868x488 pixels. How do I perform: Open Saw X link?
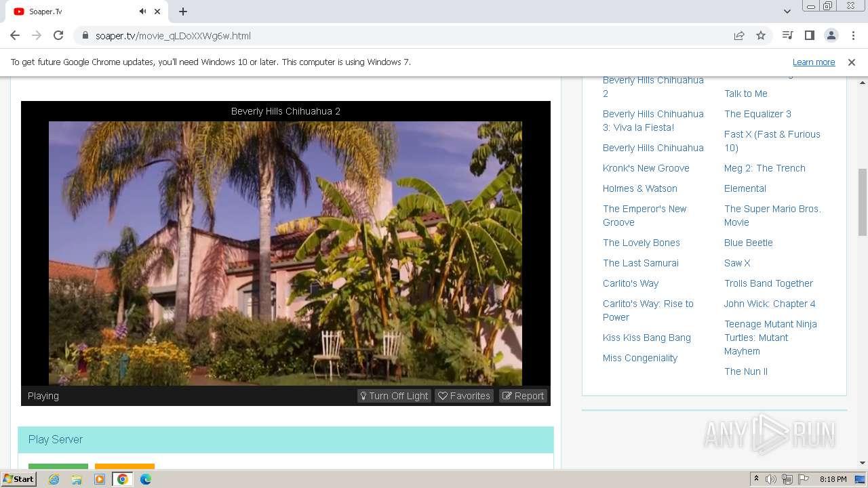(737, 263)
